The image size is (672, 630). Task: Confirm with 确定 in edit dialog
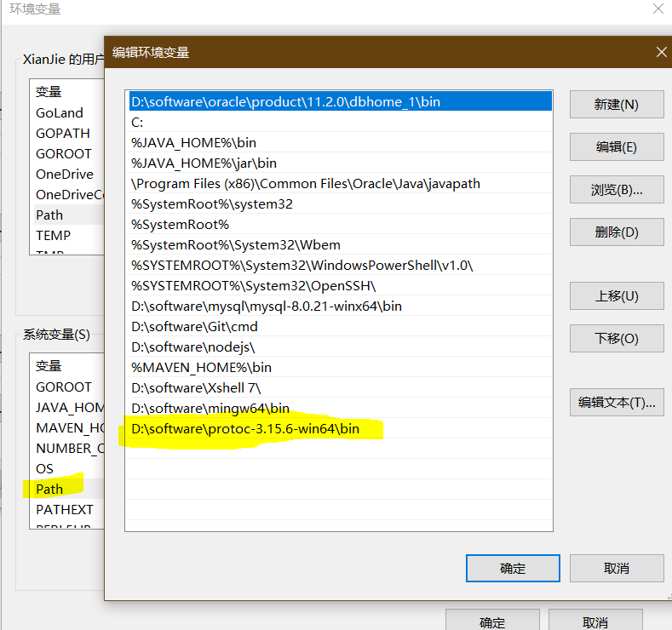pyautogui.click(x=513, y=569)
